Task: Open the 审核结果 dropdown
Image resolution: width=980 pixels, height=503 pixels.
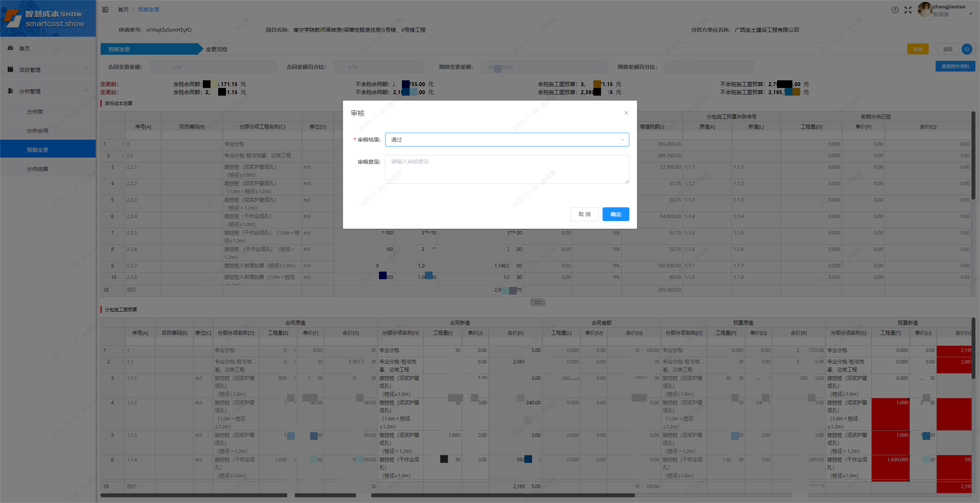Action: tap(507, 140)
